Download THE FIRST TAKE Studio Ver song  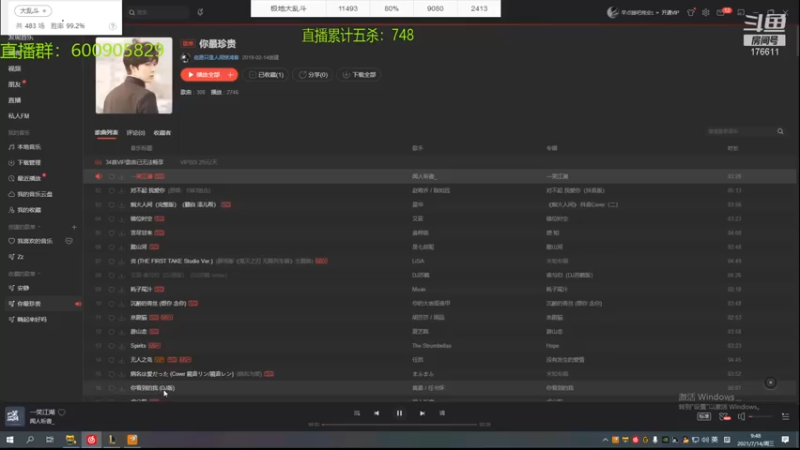pyautogui.click(x=121, y=261)
